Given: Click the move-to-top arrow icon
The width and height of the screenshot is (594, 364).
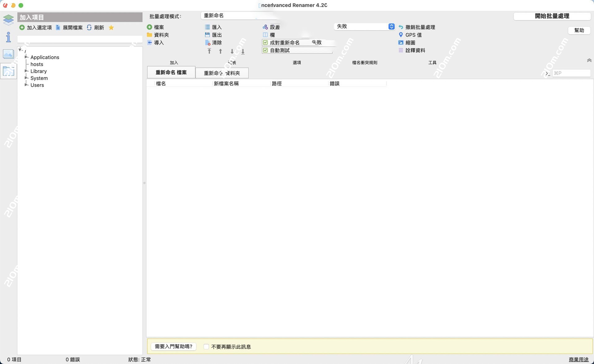Looking at the screenshot, I should coord(209,51).
